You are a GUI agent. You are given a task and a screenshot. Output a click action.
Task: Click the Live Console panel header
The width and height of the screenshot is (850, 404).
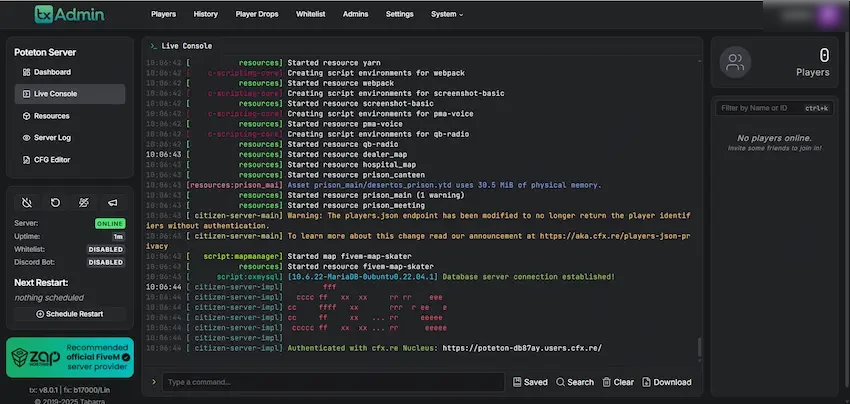[x=182, y=46]
